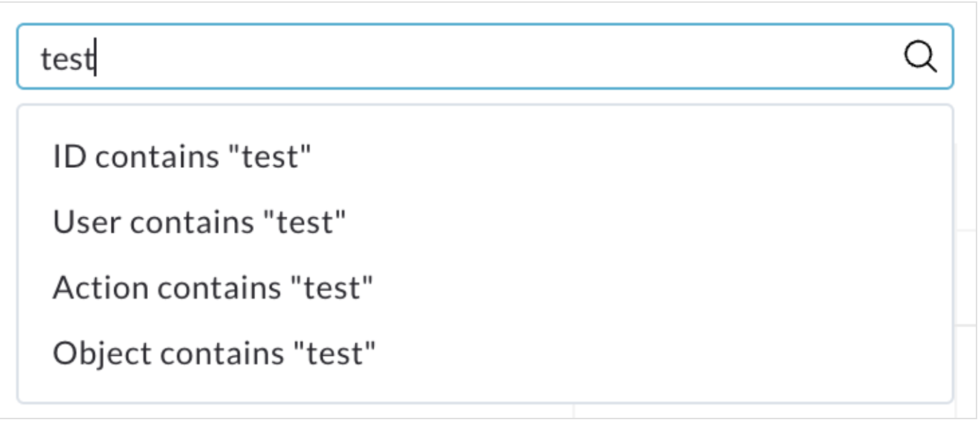Click the empty area of the search input
This screenshot has height=422, width=980.
(x=498, y=57)
